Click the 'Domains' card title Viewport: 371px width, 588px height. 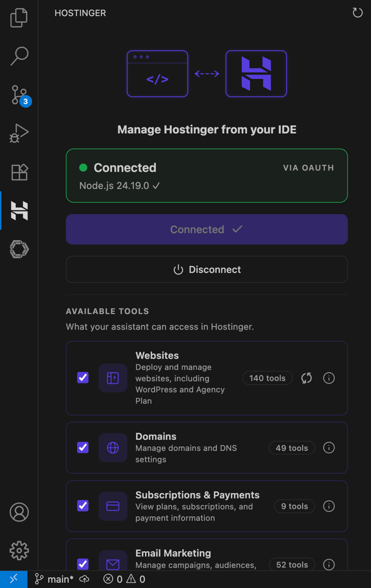(x=156, y=436)
